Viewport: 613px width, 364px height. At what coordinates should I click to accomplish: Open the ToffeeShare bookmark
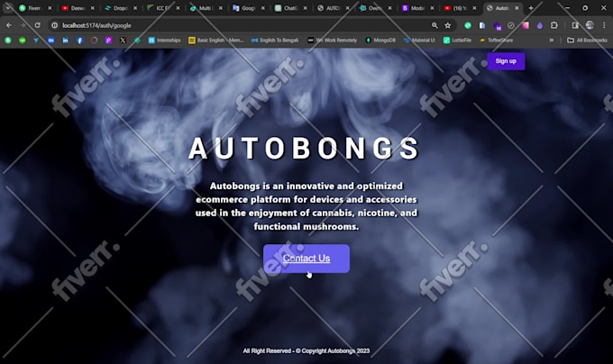click(x=497, y=41)
